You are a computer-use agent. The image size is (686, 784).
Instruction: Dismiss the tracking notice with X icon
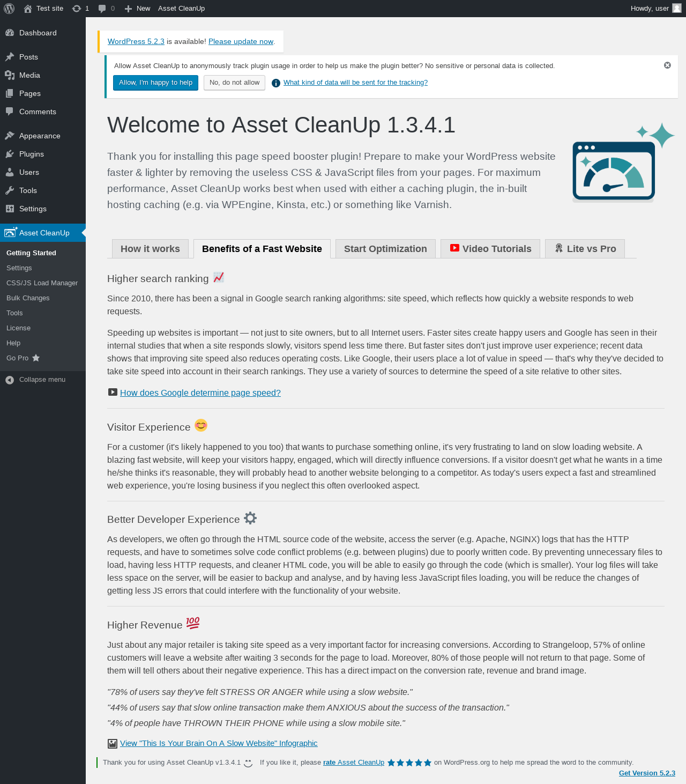point(667,65)
